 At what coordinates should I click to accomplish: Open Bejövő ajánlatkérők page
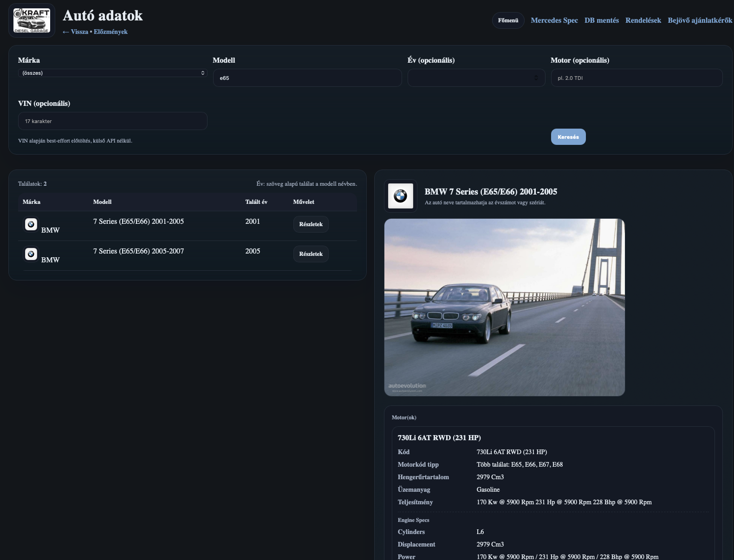(x=700, y=20)
